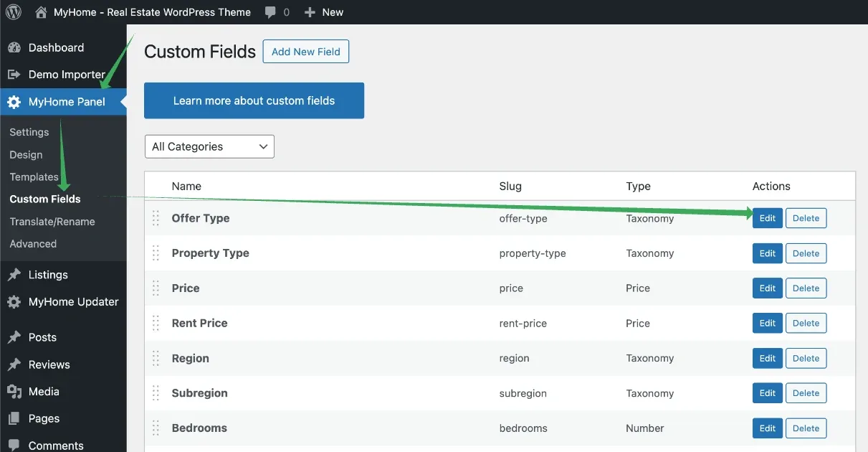Click the drag handle of Region row

pos(156,358)
